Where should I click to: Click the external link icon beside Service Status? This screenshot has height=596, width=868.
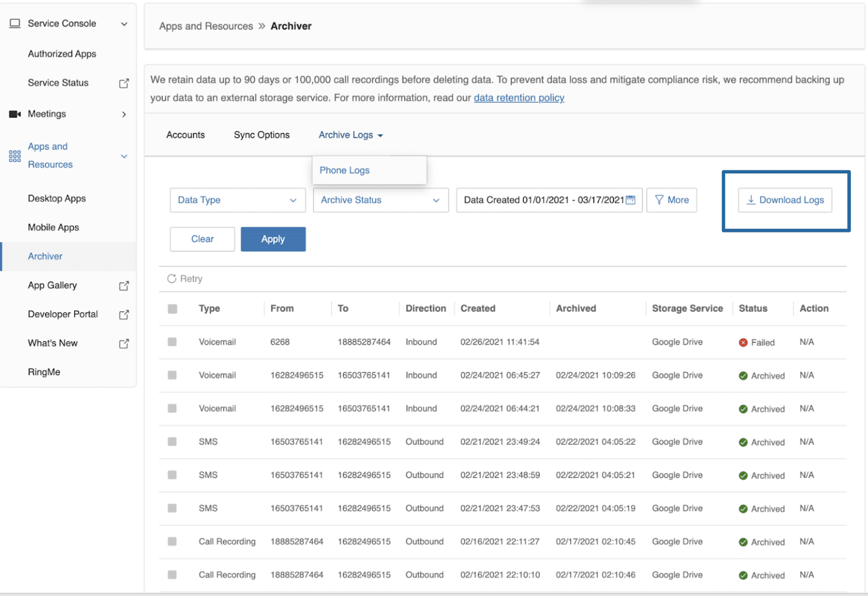tap(124, 83)
